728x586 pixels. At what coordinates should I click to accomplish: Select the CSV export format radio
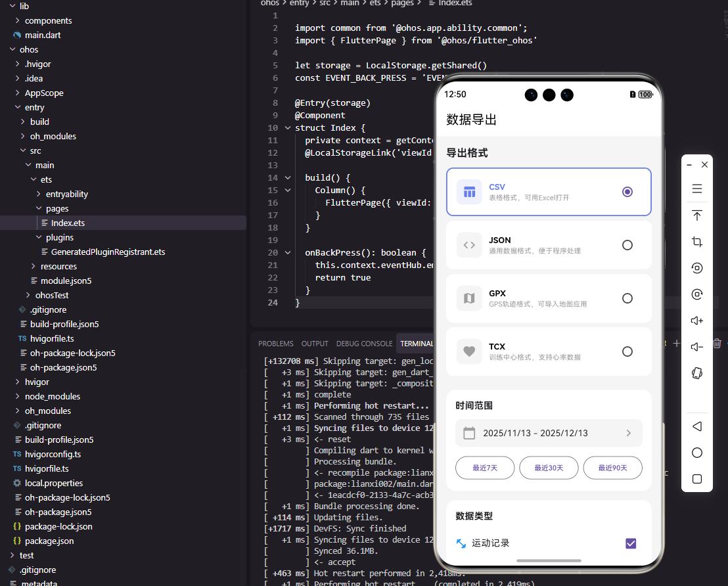[x=627, y=192]
